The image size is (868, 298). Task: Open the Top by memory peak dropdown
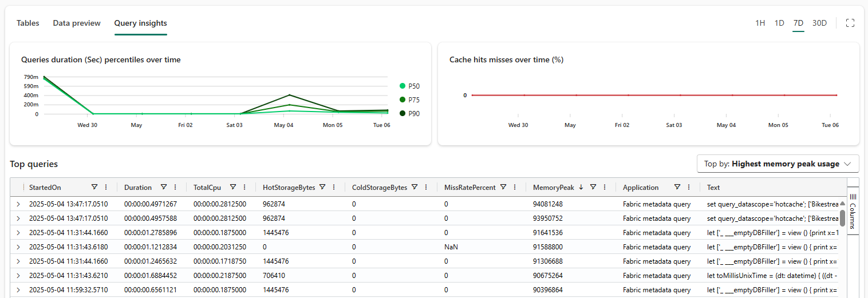click(x=778, y=164)
